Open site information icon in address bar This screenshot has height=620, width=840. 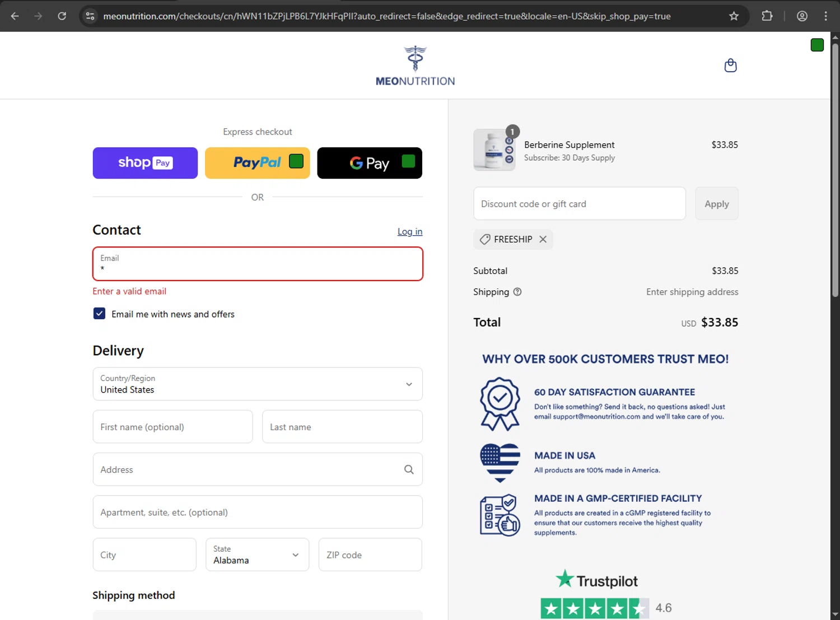click(90, 16)
